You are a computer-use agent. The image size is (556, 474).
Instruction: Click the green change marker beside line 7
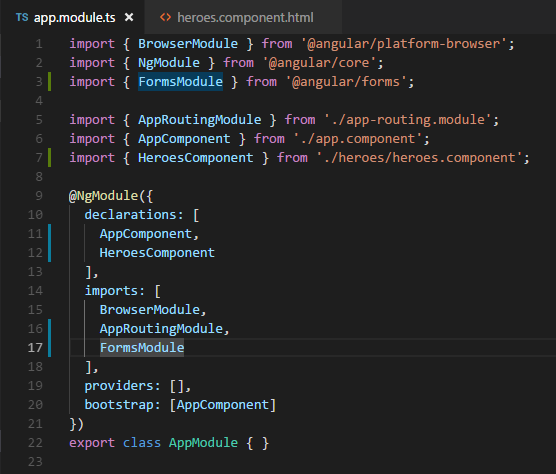coord(50,158)
